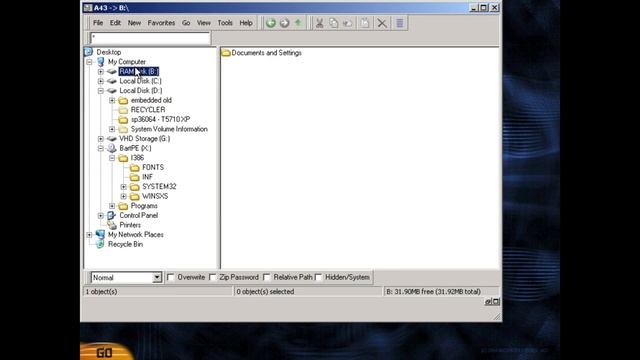
Task: Click the Paste toolbar icon
Action: [x=364, y=23]
